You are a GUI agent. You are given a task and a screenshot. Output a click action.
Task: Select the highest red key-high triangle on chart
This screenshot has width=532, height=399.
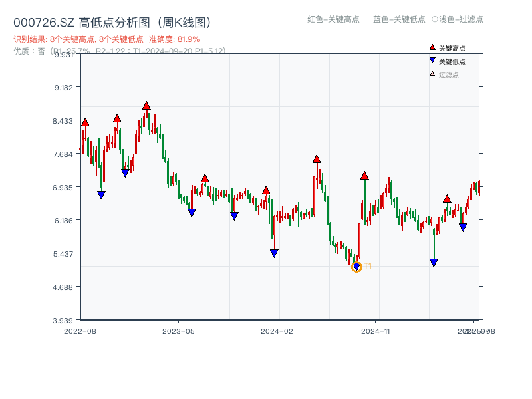146,106
